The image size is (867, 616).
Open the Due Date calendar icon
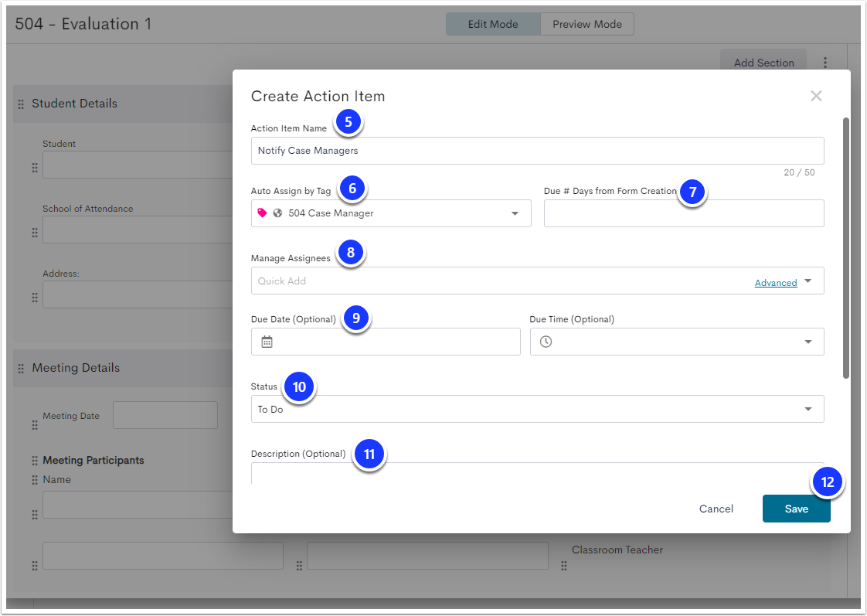[x=267, y=342]
